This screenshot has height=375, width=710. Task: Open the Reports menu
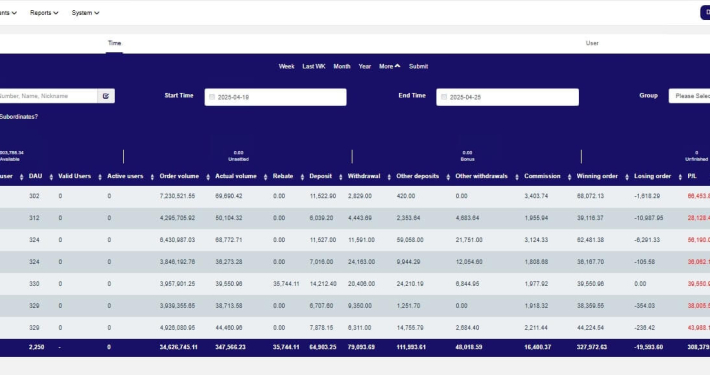click(x=44, y=13)
